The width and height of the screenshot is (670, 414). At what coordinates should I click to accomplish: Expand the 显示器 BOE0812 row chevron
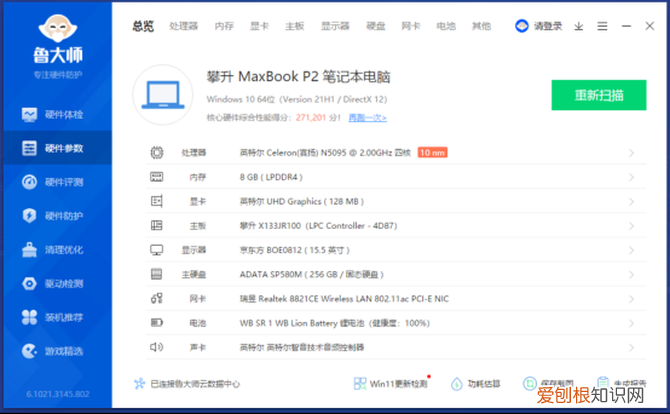631,250
